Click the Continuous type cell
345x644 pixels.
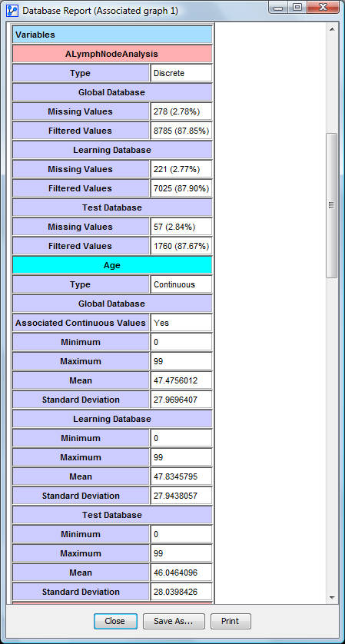[x=181, y=284]
